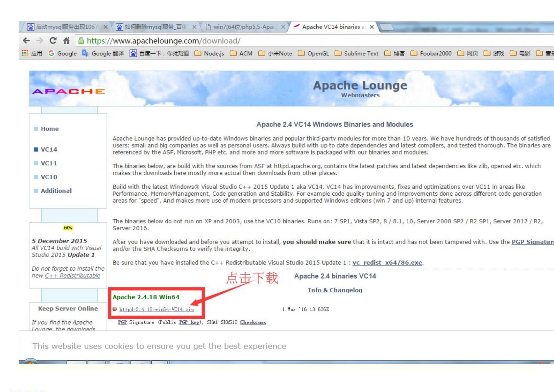Screen dimensions: 554x392
Task: Close the 启动mysql服务 tab
Action: coord(106,27)
